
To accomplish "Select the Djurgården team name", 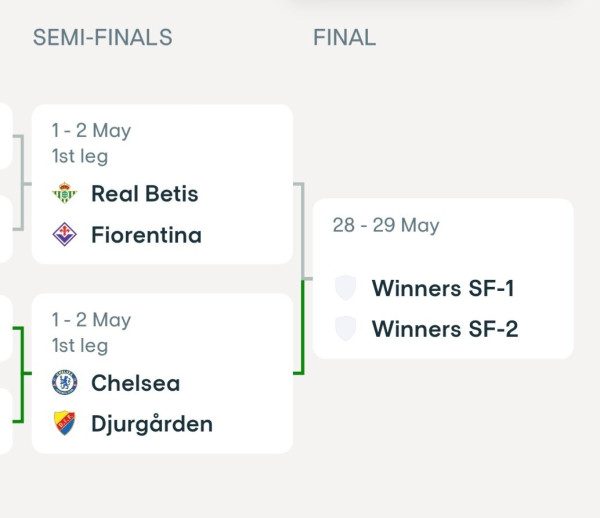I will tap(152, 425).
